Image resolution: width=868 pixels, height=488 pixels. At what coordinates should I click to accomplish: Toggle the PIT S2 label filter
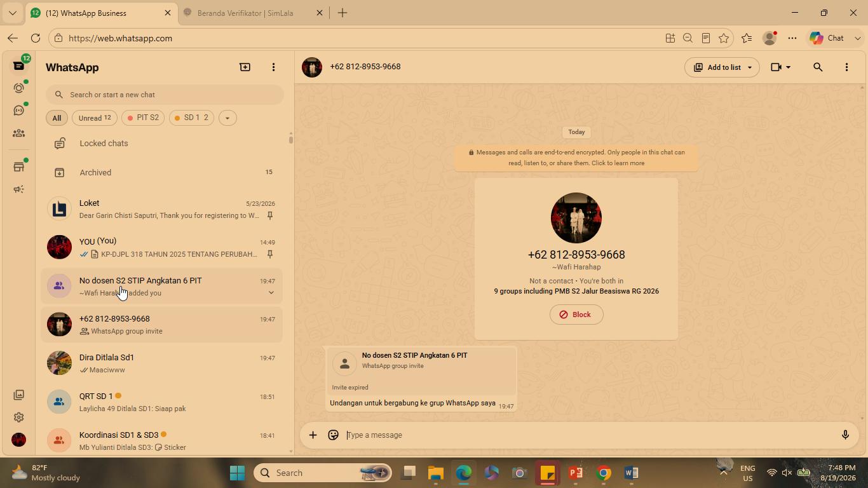click(x=143, y=118)
